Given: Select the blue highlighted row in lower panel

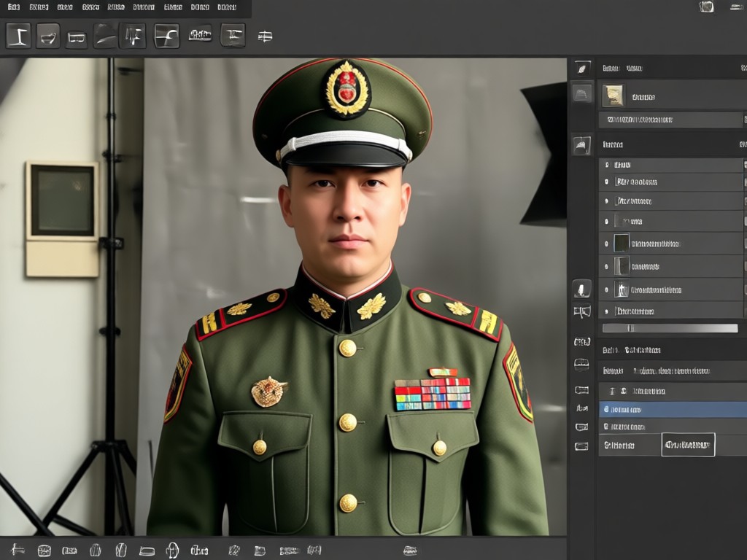Looking at the screenshot, I should 673,410.
